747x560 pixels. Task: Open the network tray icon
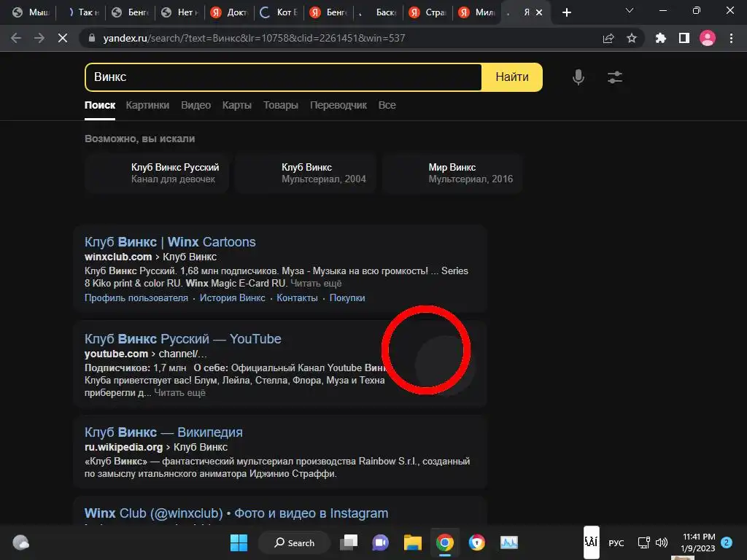coord(643,542)
